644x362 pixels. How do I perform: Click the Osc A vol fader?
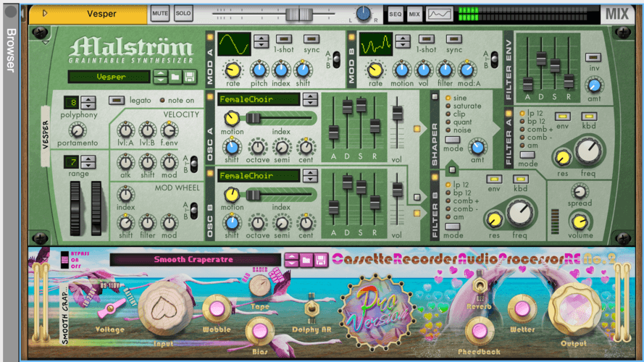pos(397,112)
